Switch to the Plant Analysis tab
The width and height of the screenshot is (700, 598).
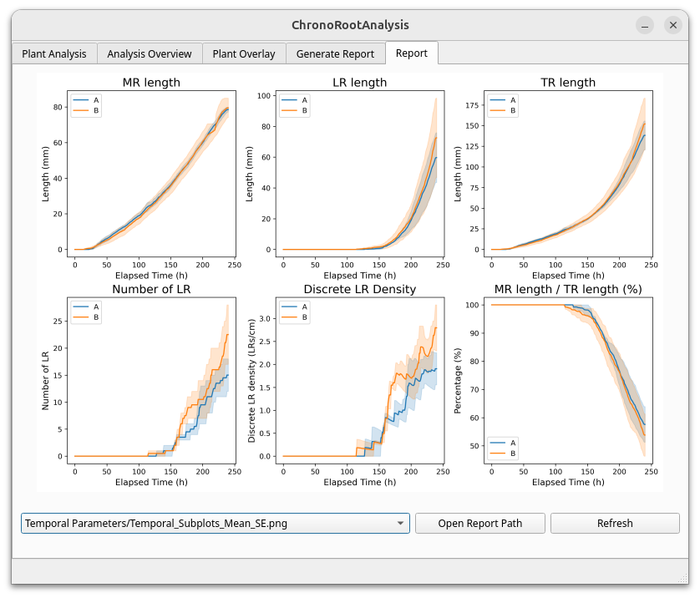pos(54,54)
